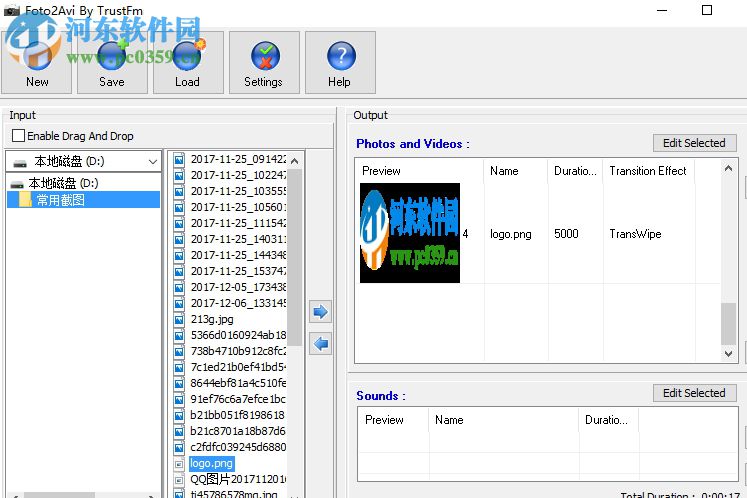Click the file list vertical scrollbar thumb

pos(294,257)
